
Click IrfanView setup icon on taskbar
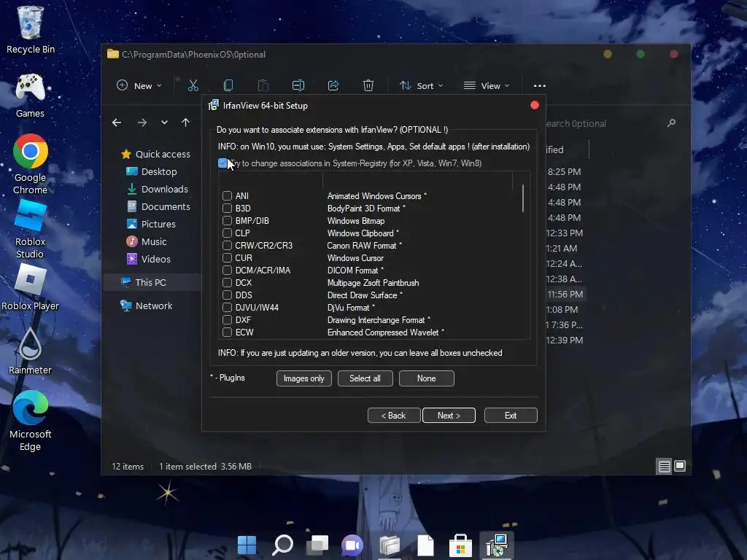point(496,545)
